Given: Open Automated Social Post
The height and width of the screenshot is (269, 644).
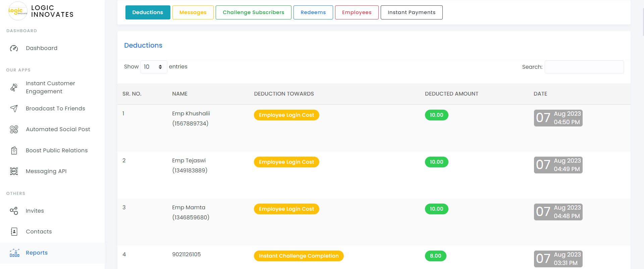Looking at the screenshot, I should click(x=58, y=129).
